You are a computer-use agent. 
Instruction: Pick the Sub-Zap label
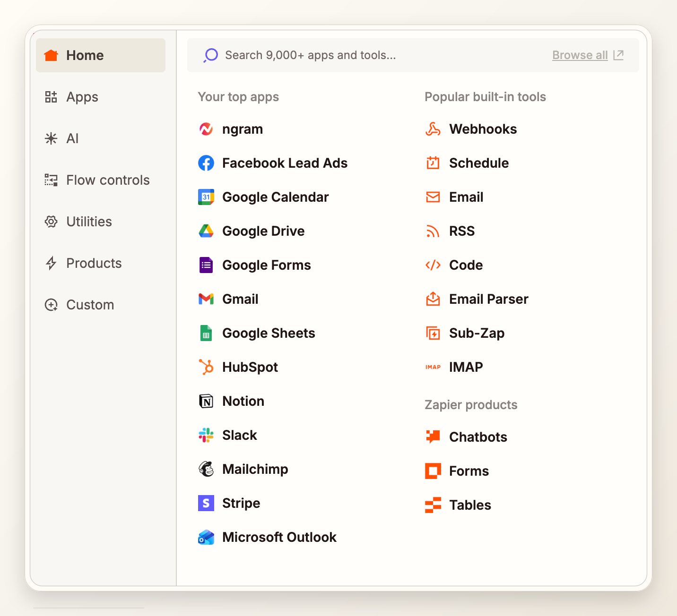click(477, 333)
